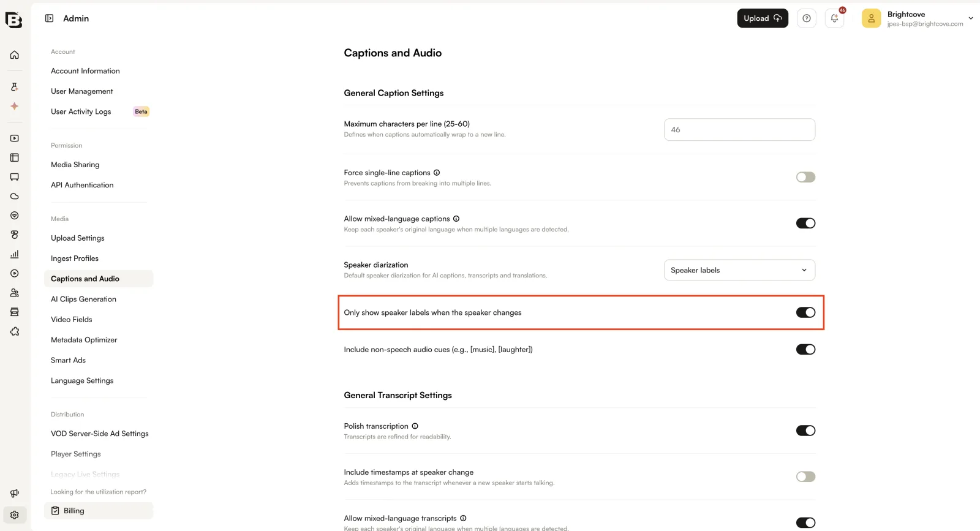Open API Authentication settings

tap(82, 185)
